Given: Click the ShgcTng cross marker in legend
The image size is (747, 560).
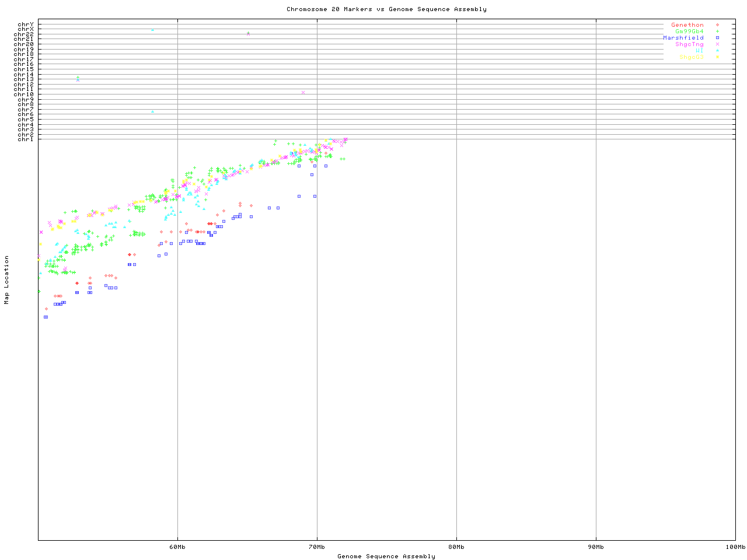Looking at the screenshot, I should pos(717,44).
